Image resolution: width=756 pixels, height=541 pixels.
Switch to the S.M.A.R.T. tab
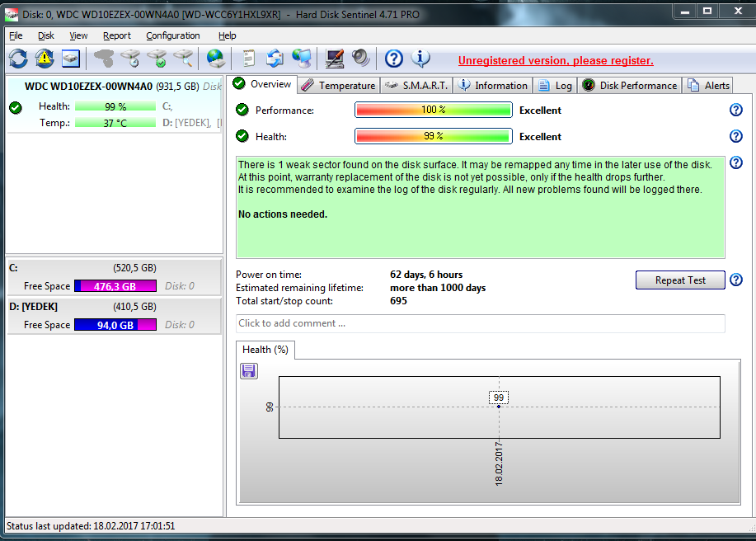(x=416, y=85)
